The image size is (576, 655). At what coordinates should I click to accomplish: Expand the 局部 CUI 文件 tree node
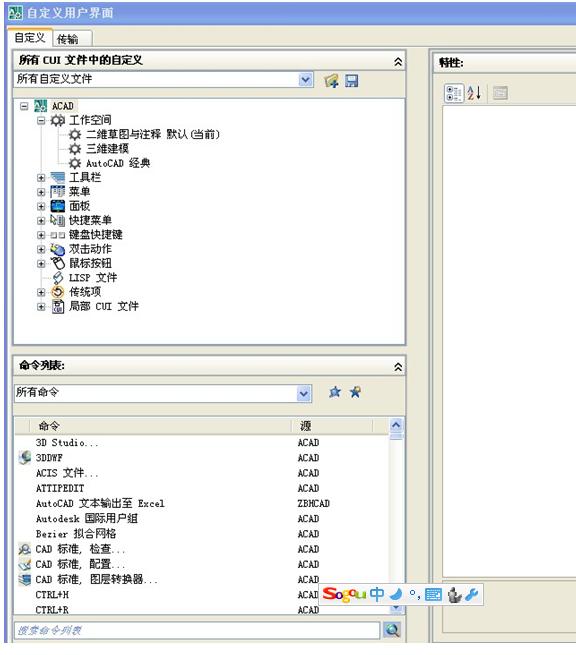[x=41, y=307]
